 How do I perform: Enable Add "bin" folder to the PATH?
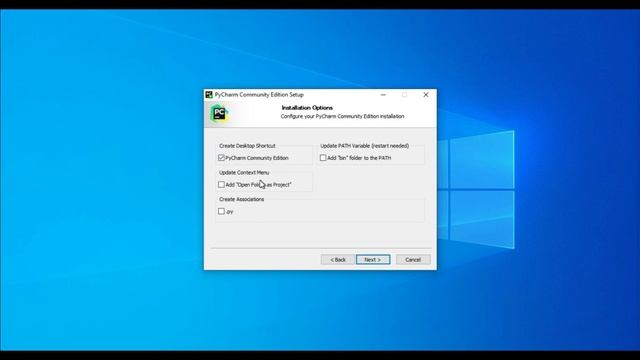coord(323,158)
